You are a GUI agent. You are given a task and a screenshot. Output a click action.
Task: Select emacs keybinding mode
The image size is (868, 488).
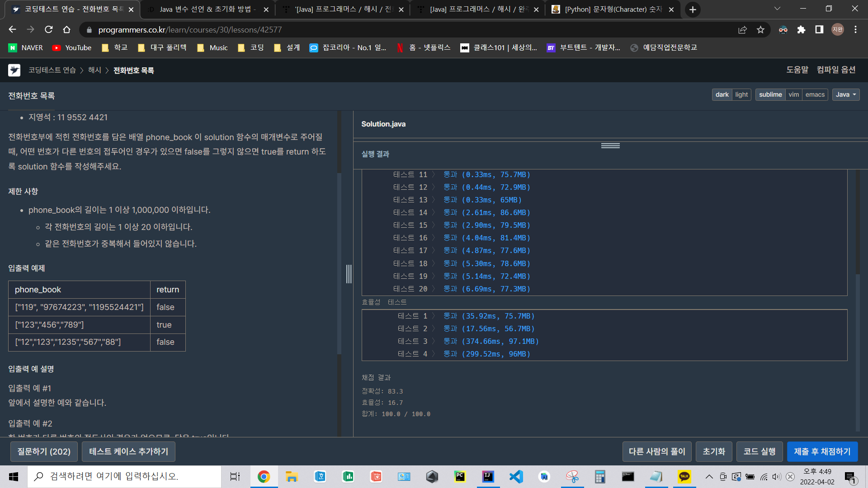pos(815,94)
